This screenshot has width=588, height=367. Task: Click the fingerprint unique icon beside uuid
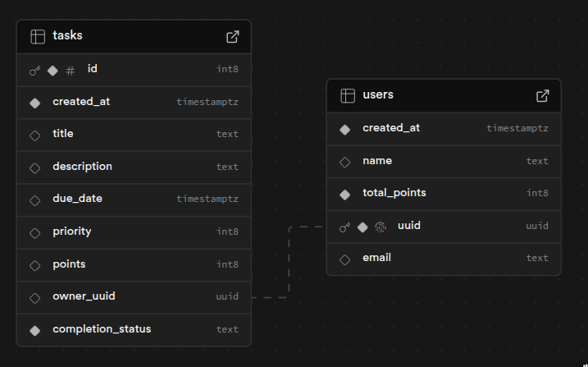pos(381,227)
